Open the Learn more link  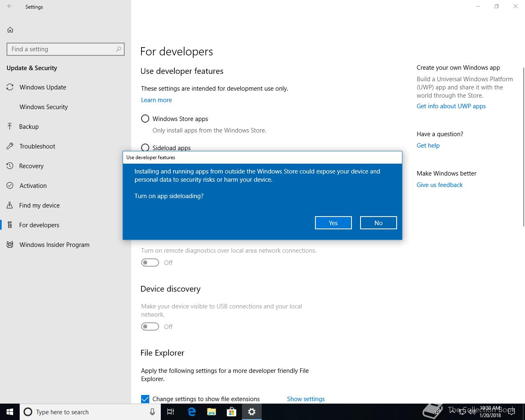click(156, 100)
